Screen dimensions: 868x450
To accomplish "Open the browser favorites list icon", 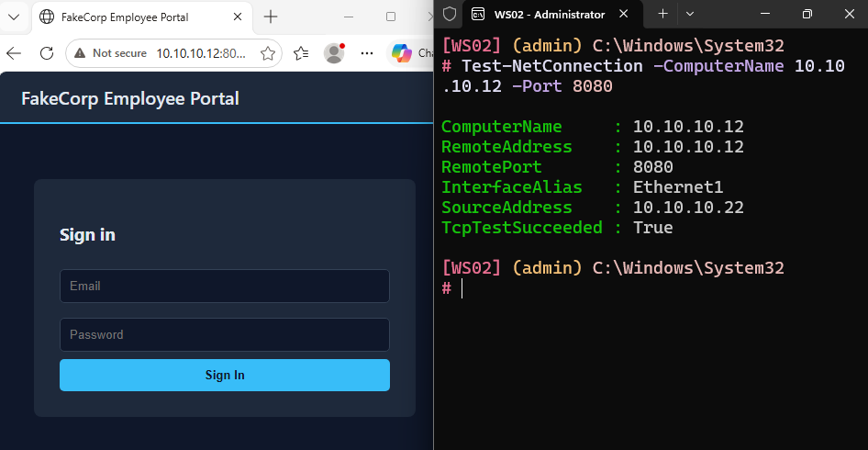I will click(301, 53).
